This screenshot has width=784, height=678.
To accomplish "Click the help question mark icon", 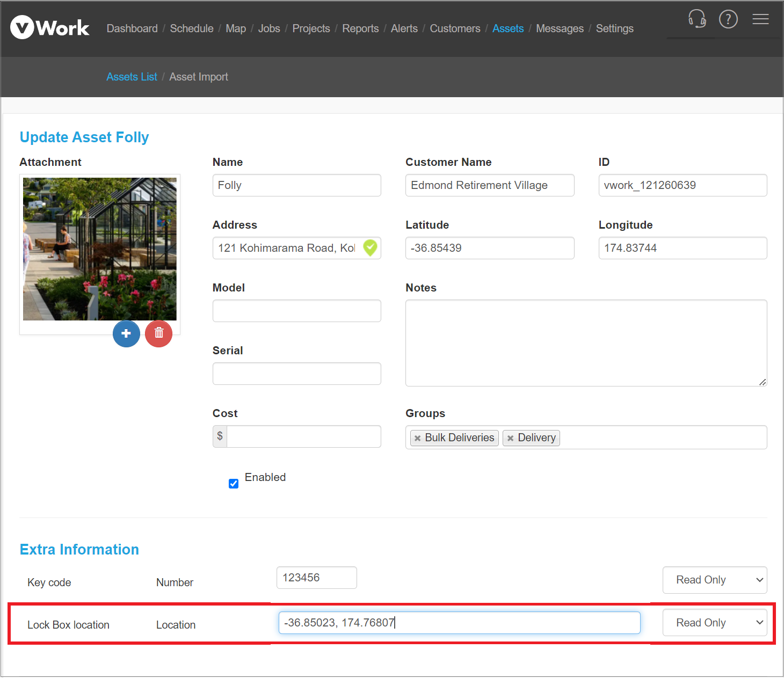I will [x=728, y=19].
